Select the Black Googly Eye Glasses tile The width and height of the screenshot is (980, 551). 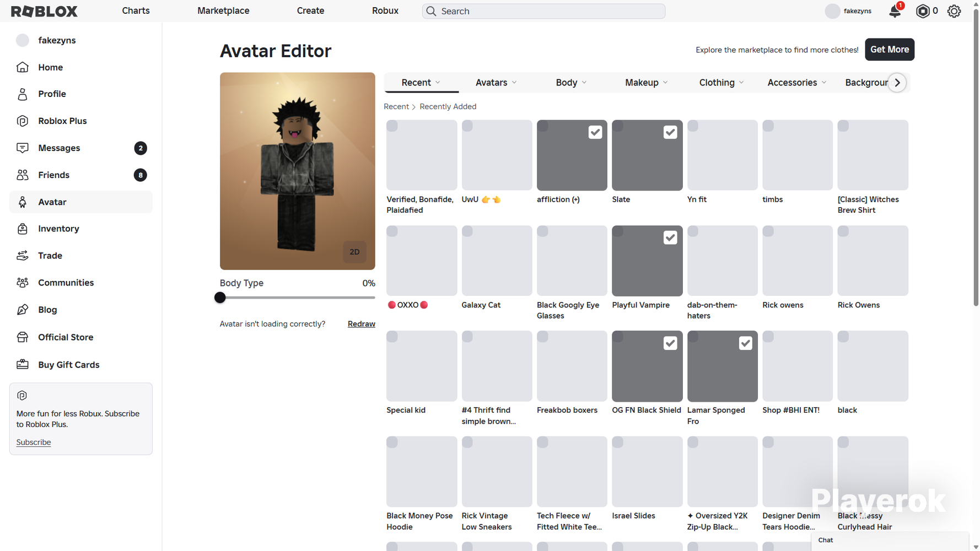[x=572, y=261]
